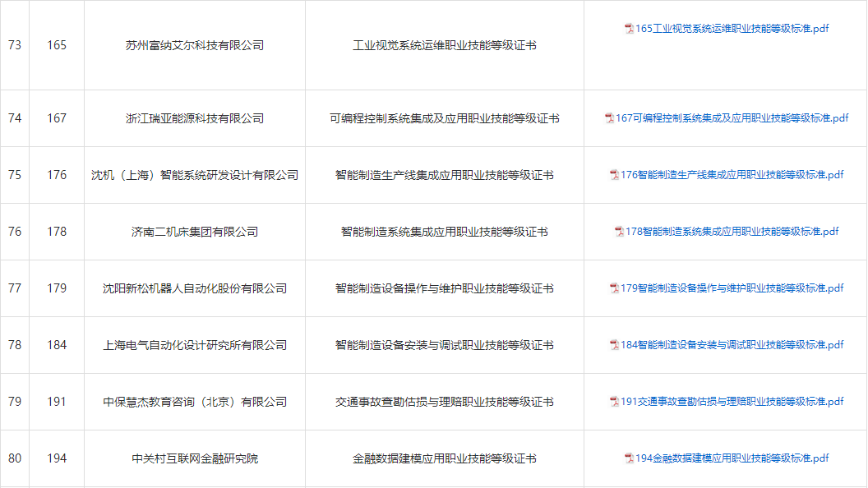
Task: Click PDF icon beside 179 equipment operation file
Action: 614,288
